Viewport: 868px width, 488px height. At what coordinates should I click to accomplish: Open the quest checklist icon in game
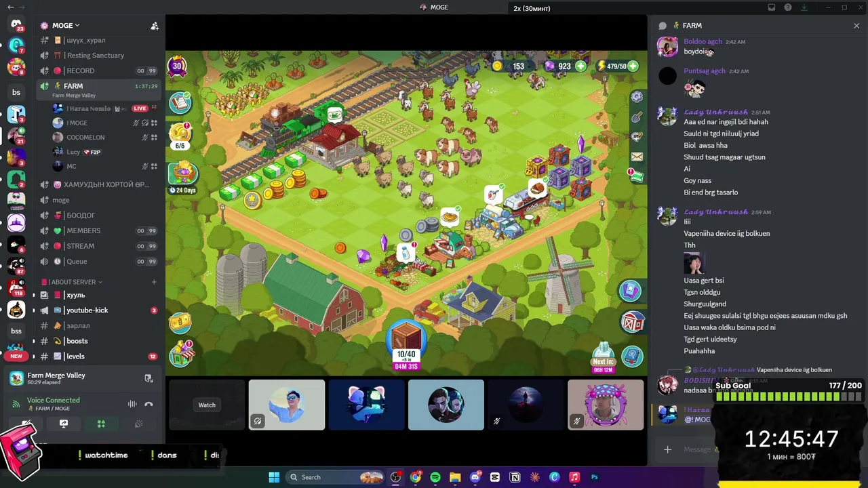[180, 102]
